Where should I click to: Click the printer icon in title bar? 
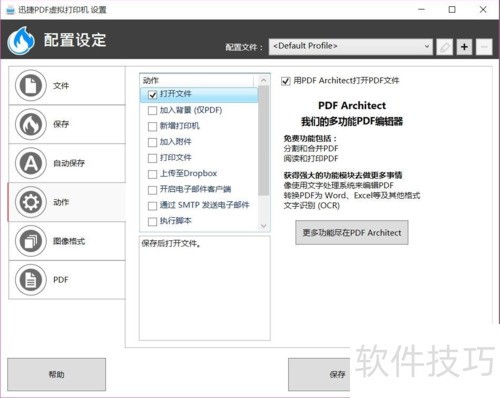pos(10,10)
